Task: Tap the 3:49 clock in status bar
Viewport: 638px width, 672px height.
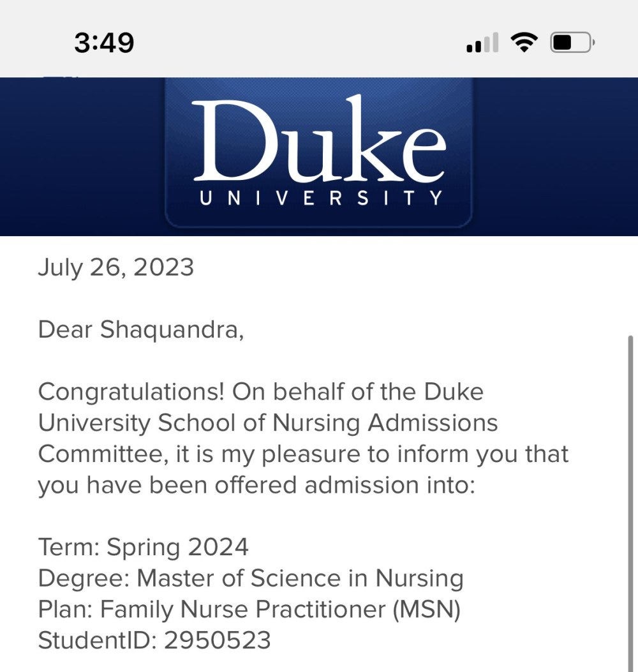Action: tap(104, 43)
